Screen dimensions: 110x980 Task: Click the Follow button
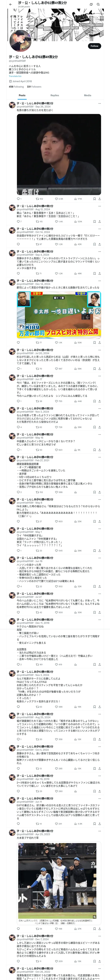[94, 46]
